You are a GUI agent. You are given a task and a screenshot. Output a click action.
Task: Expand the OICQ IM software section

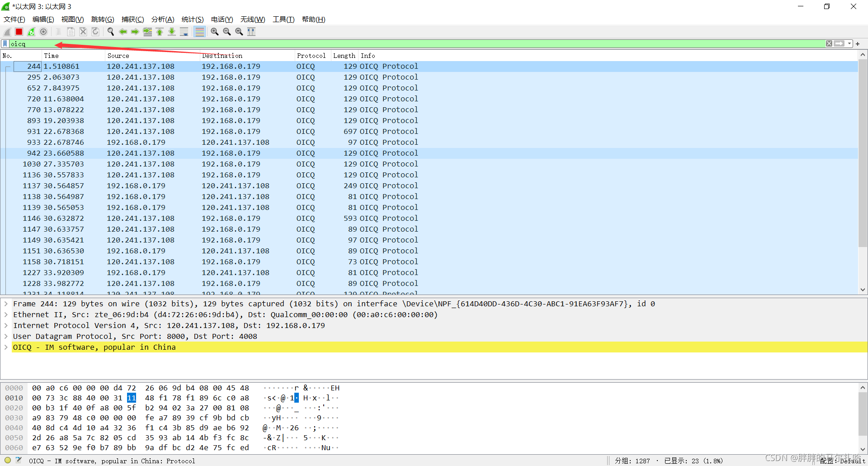click(x=6, y=347)
